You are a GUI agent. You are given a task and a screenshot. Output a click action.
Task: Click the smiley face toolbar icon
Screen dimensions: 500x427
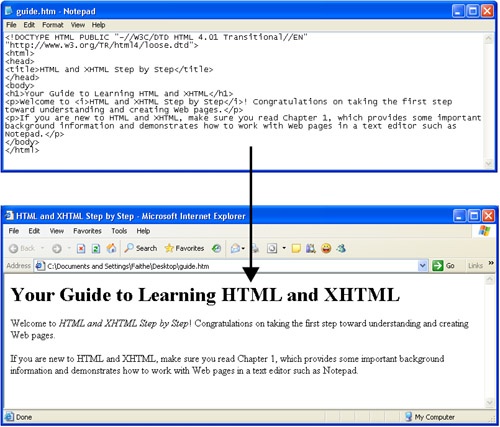[326, 248]
